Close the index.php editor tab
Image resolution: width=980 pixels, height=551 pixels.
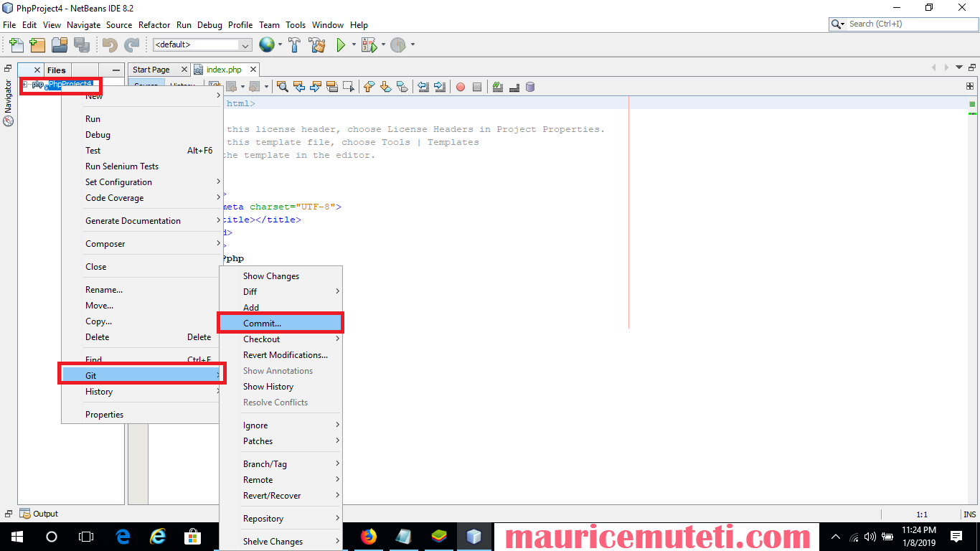tap(253, 70)
